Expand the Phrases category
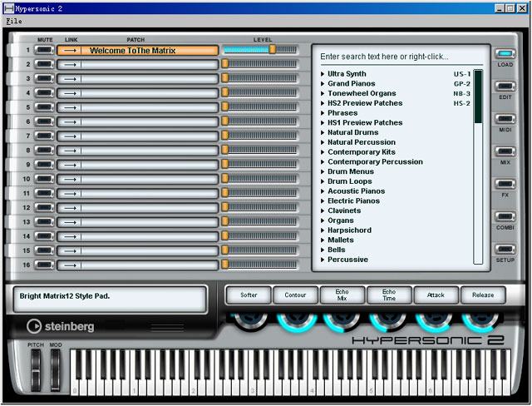The height and width of the screenshot is (406, 532). pos(323,113)
